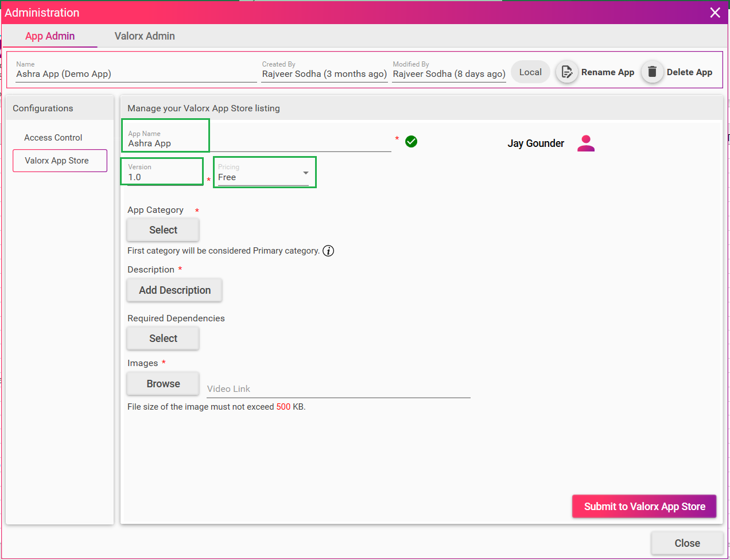The width and height of the screenshot is (730, 560).
Task: Close the Administration dialog with X
Action: point(715,13)
